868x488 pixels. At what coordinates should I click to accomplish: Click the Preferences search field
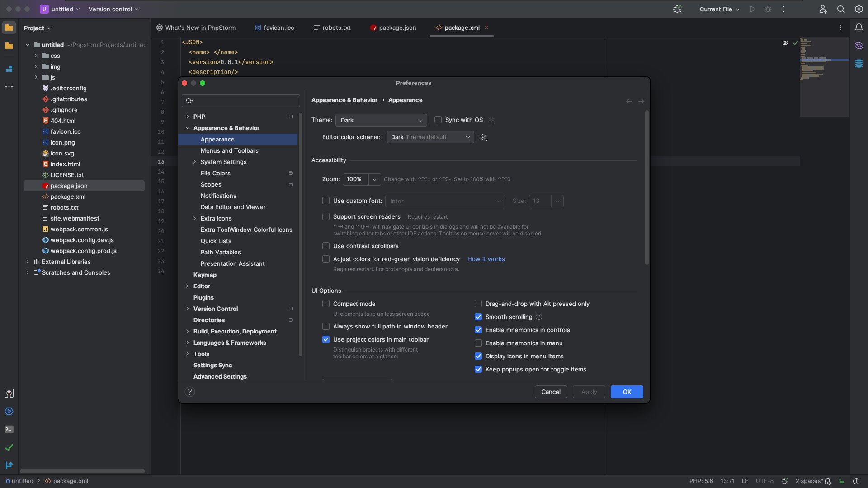point(244,101)
